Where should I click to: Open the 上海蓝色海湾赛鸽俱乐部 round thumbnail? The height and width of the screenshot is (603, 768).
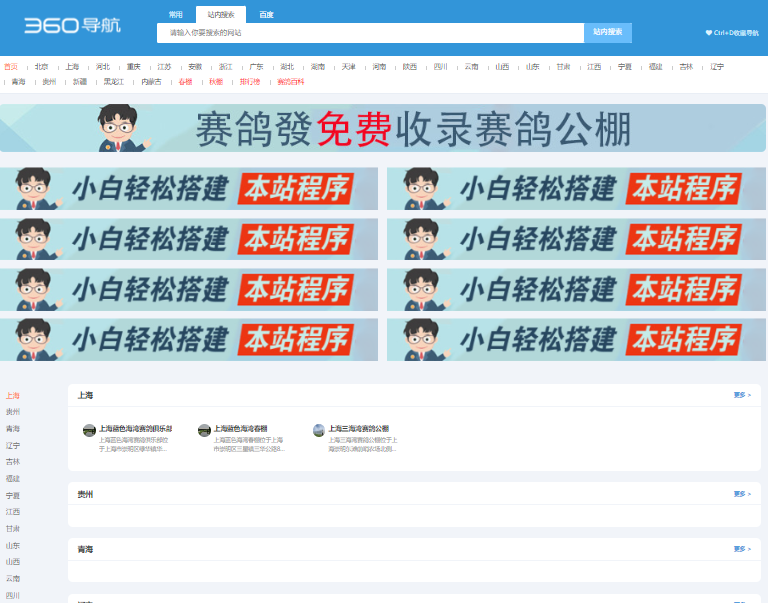(89, 431)
